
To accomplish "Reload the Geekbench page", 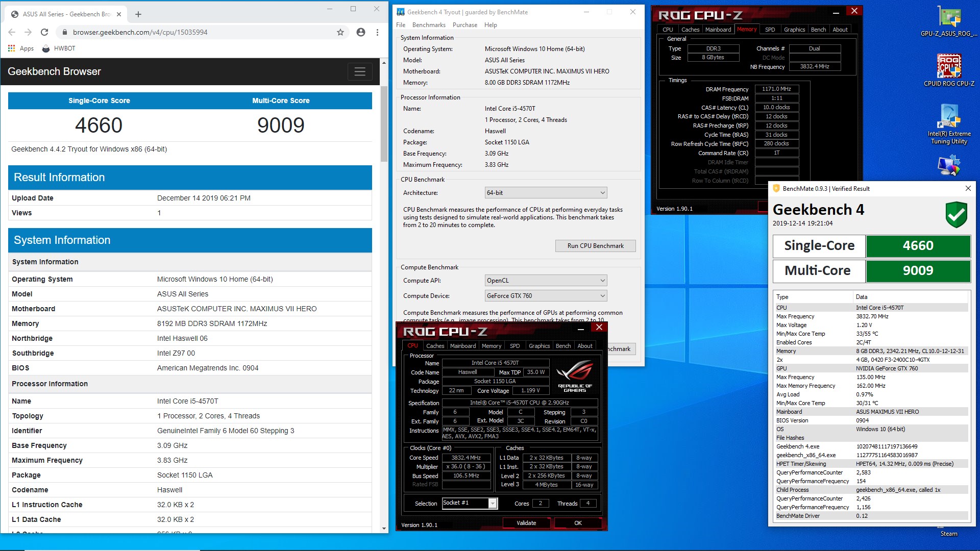I will click(x=44, y=32).
